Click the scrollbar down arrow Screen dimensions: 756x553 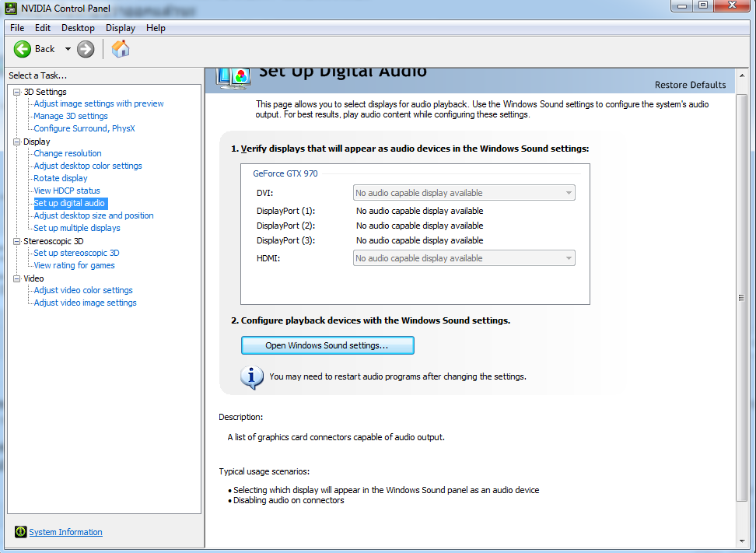click(741, 541)
